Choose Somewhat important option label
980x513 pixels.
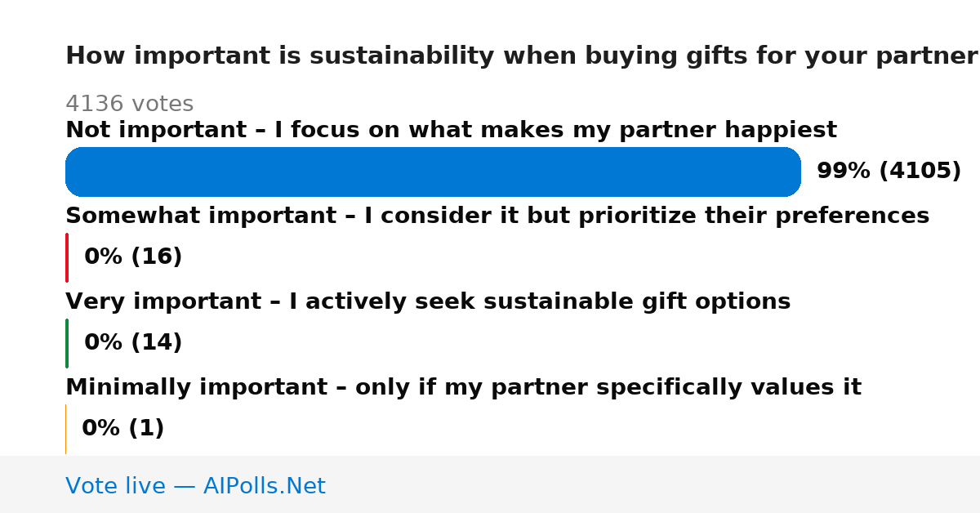point(497,216)
